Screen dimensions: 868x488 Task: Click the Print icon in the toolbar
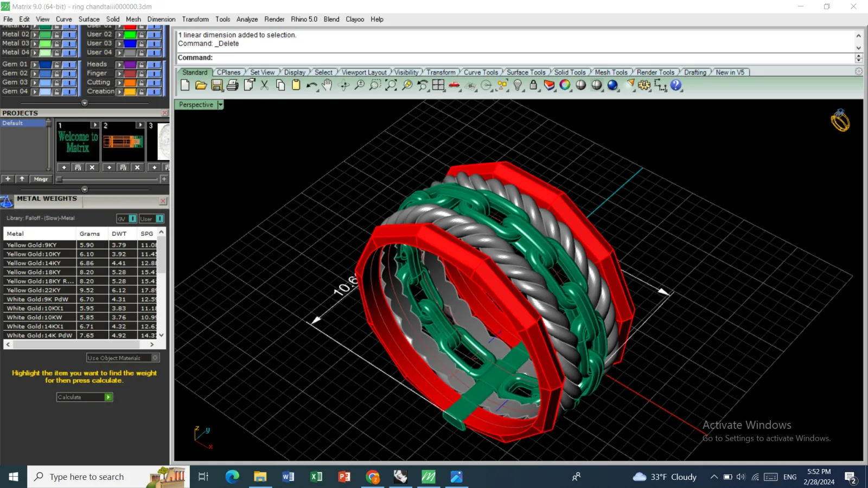coord(233,85)
